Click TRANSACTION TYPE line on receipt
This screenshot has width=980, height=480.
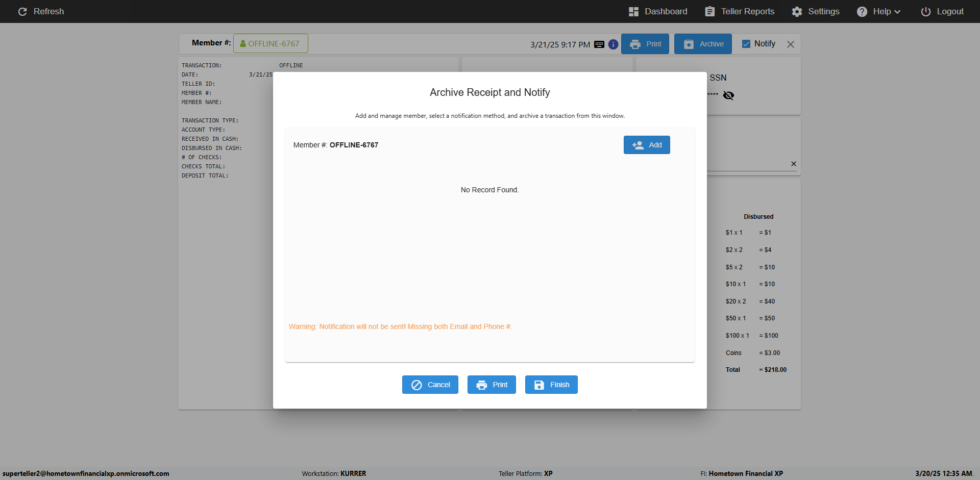pyautogui.click(x=210, y=120)
